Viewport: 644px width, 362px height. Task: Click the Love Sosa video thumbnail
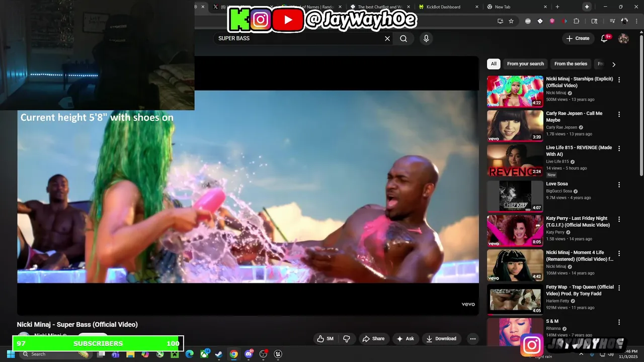tap(515, 196)
